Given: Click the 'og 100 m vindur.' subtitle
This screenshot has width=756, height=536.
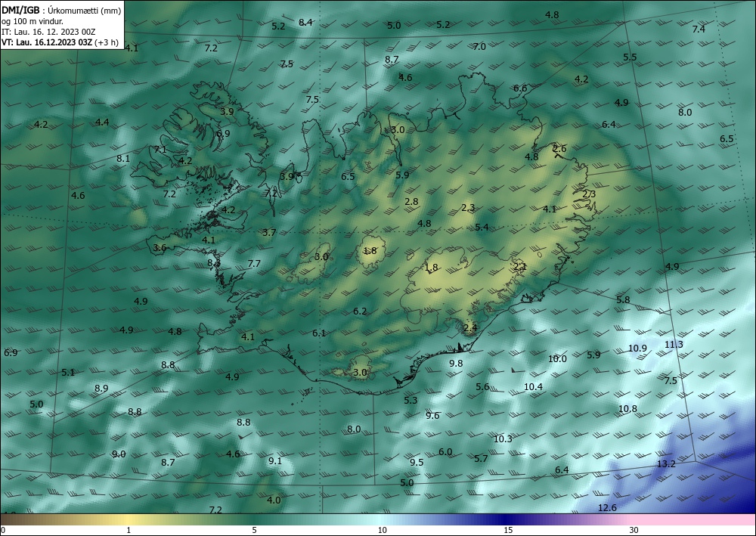Looking at the screenshot, I should (x=33, y=21).
